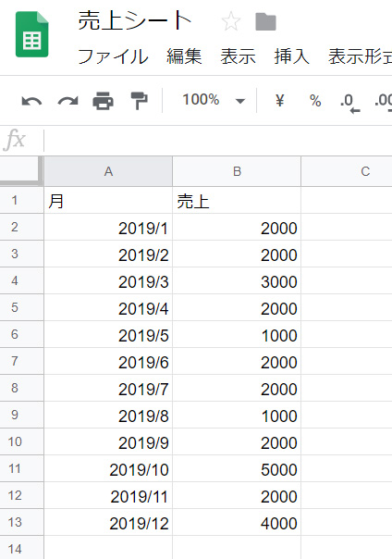Apply the % percent format
Image resolution: width=392 pixels, height=559 pixels.
point(315,101)
